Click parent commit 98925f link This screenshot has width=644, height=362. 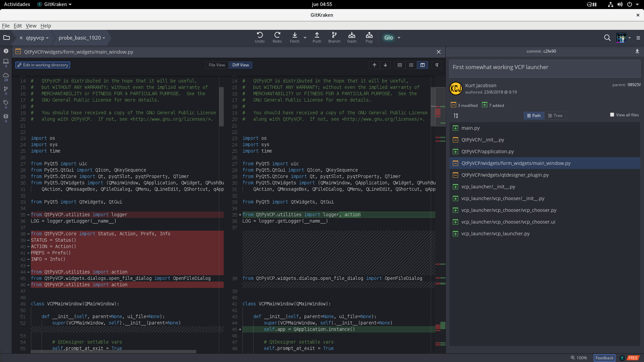(x=634, y=85)
